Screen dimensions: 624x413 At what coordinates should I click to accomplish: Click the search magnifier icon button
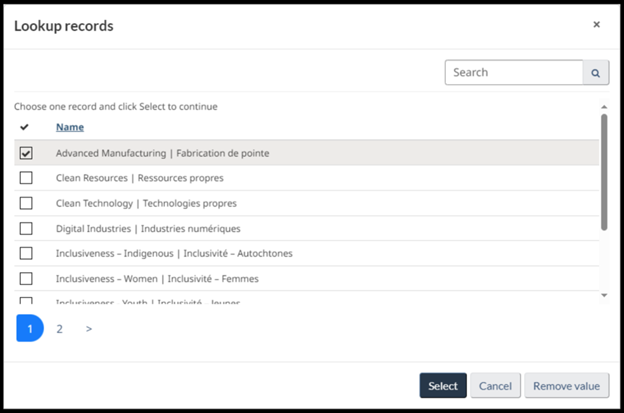coord(596,73)
